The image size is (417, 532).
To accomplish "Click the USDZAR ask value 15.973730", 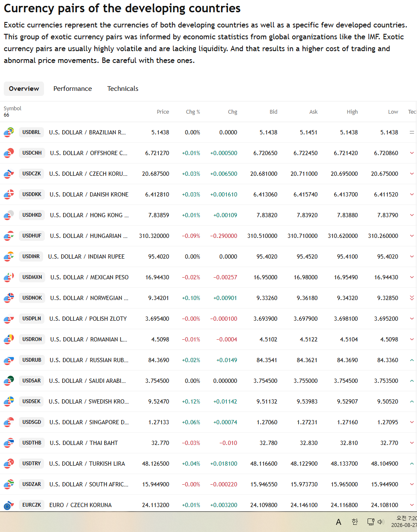I will 304,484.
